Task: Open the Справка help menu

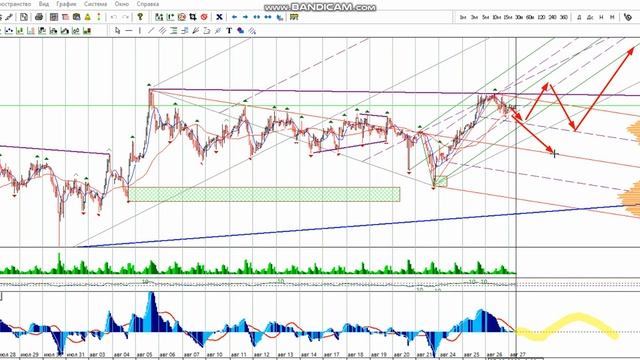Action: point(147,4)
